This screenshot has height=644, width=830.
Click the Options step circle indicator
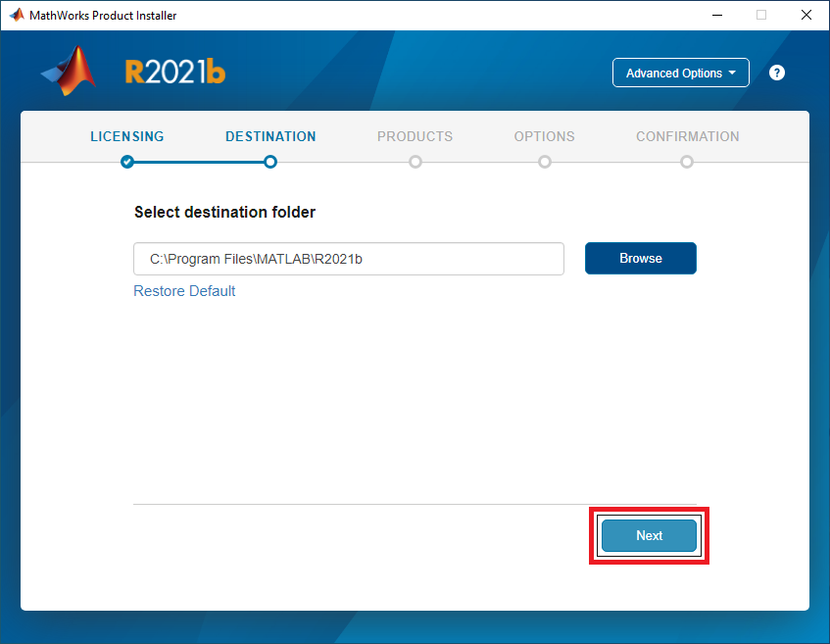(x=545, y=162)
